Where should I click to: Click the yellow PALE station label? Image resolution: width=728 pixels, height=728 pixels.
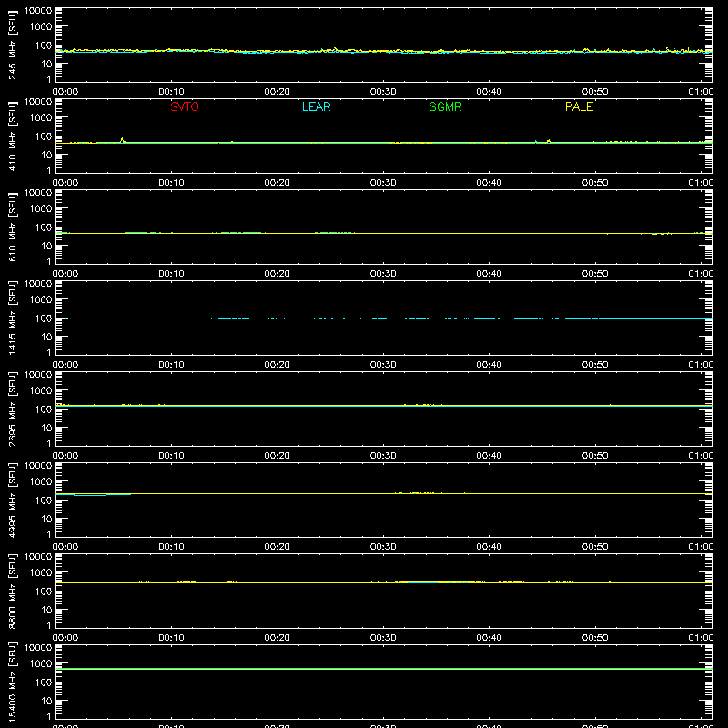click(x=579, y=106)
